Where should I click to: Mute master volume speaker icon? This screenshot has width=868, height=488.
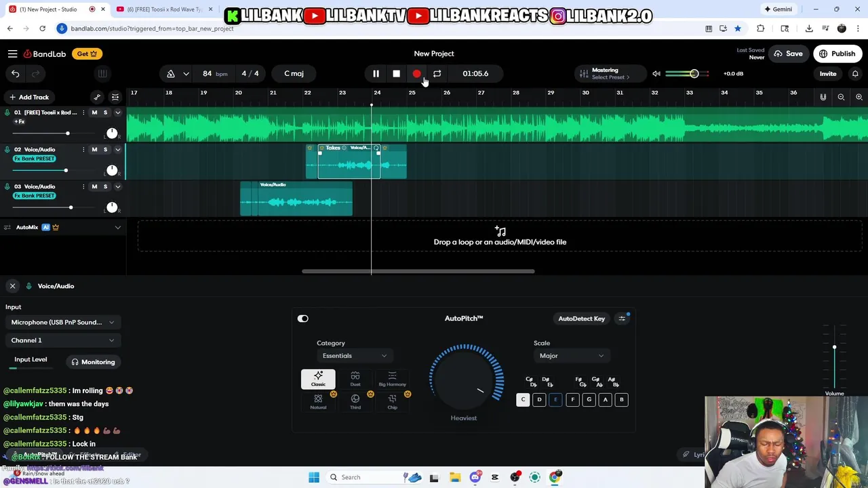[656, 73]
